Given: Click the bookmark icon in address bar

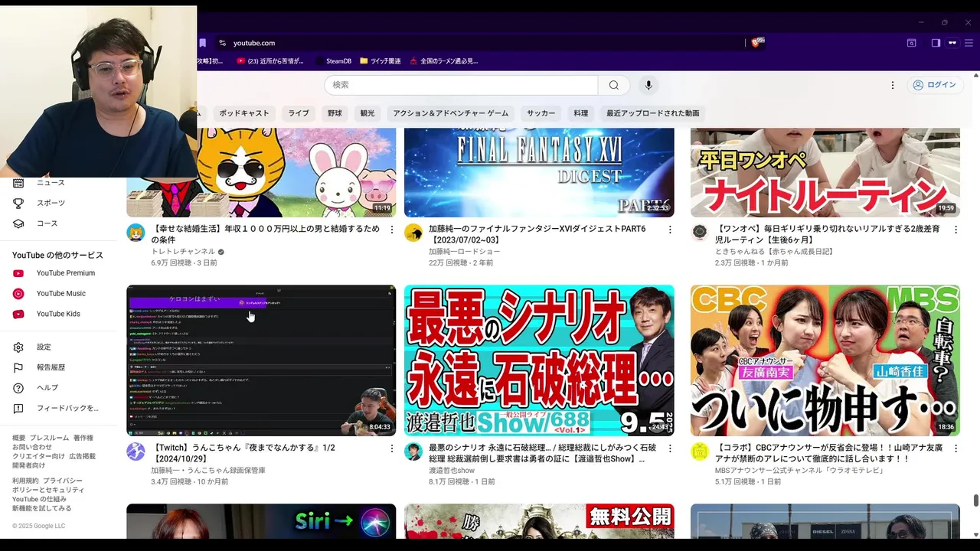Looking at the screenshot, I should pyautogui.click(x=202, y=43).
